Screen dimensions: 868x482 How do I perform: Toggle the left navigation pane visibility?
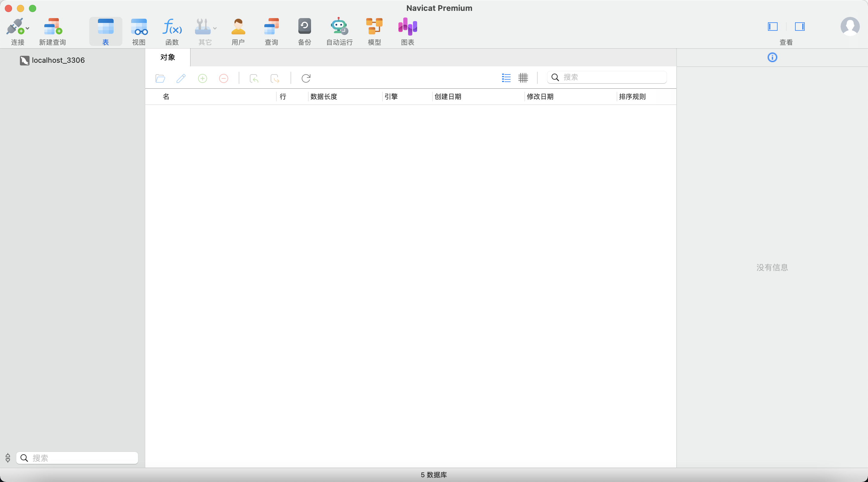pos(773,26)
